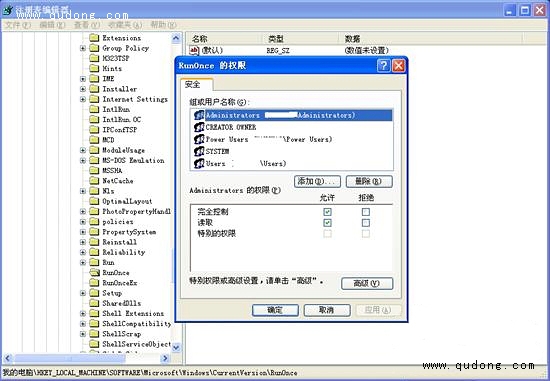Viewport: 550px width, 381px height.
Task: Open the 帮助 menu
Action: [x=163, y=25]
